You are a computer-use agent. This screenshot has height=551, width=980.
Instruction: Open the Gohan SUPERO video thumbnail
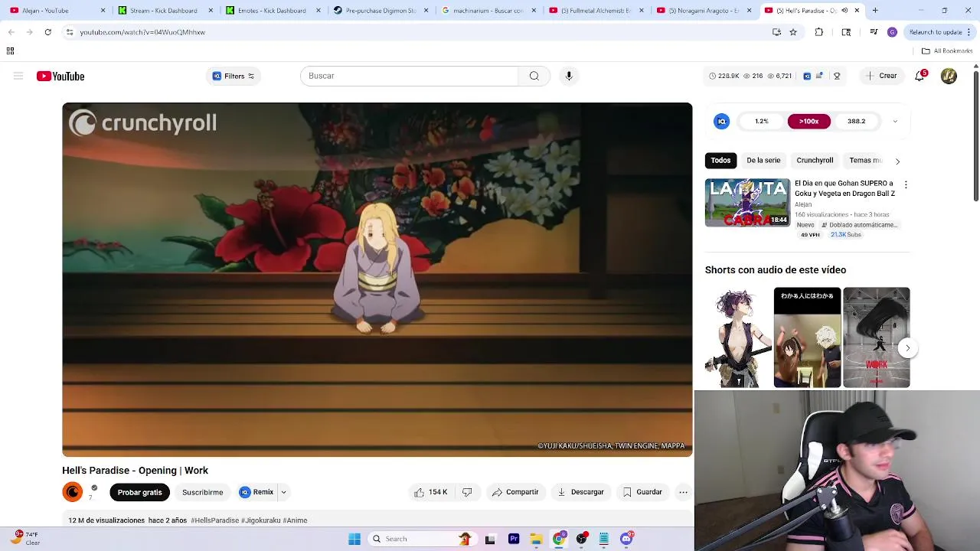point(747,203)
